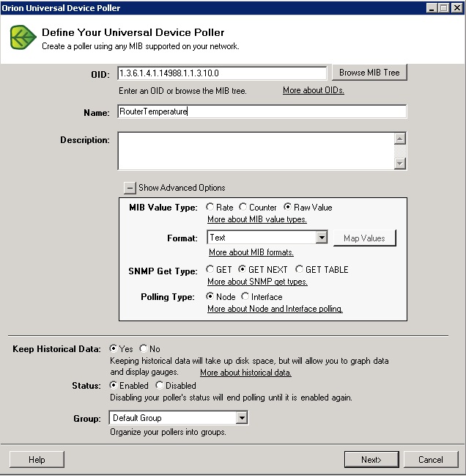Click the Description scrollbar down arrow
466x476 pixels.
point(400,164)
